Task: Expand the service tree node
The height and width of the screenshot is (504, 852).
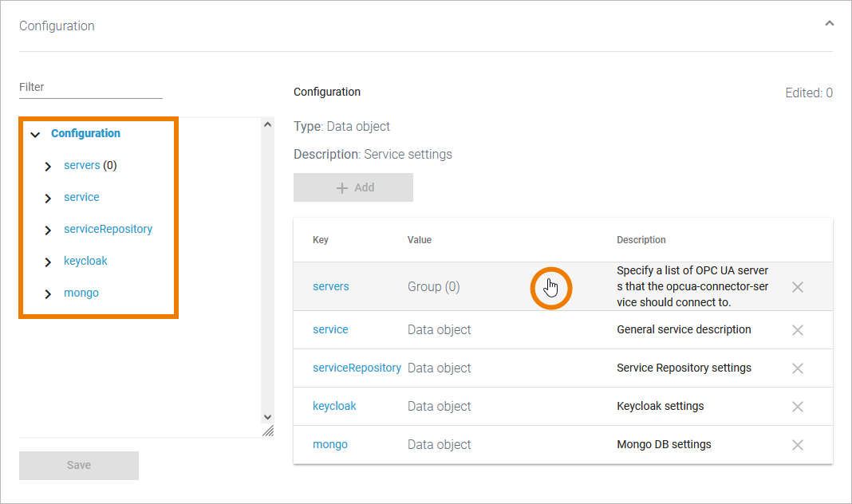Action: click(x=48, y=199)
